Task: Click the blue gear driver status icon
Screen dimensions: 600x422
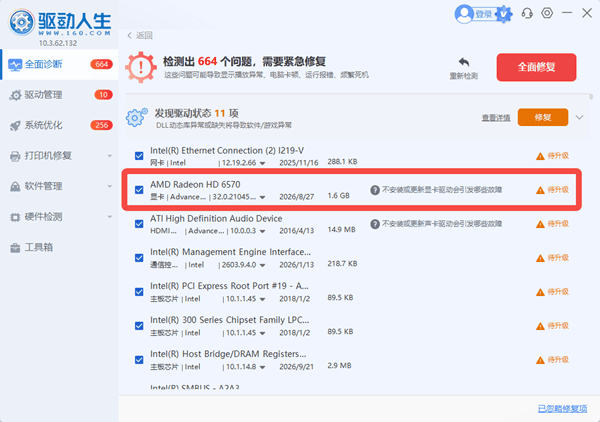Action: click(x=137, y=117)
